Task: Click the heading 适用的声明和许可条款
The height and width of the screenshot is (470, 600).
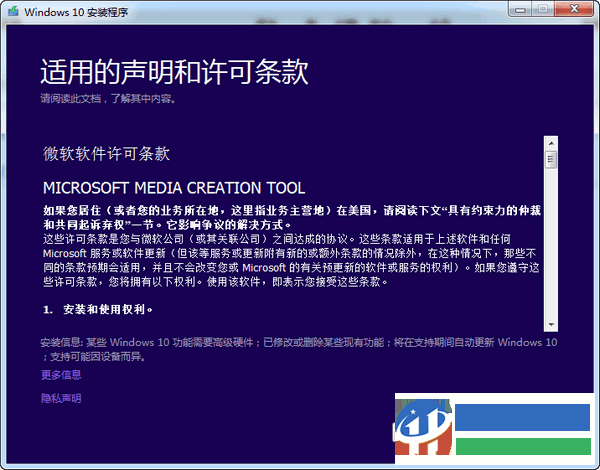Action: click(174, 72)
